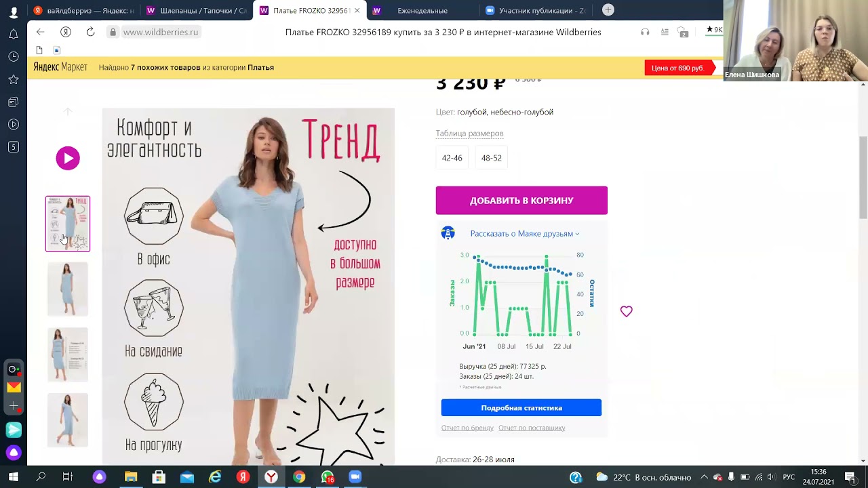Open Подробная статистика detailed statistics

coord(521,408)
